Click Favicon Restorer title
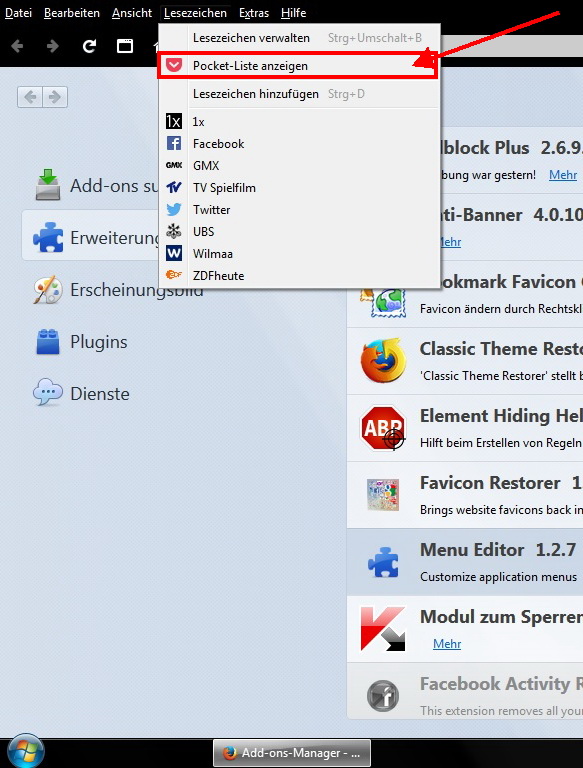 tap(490, 483)
